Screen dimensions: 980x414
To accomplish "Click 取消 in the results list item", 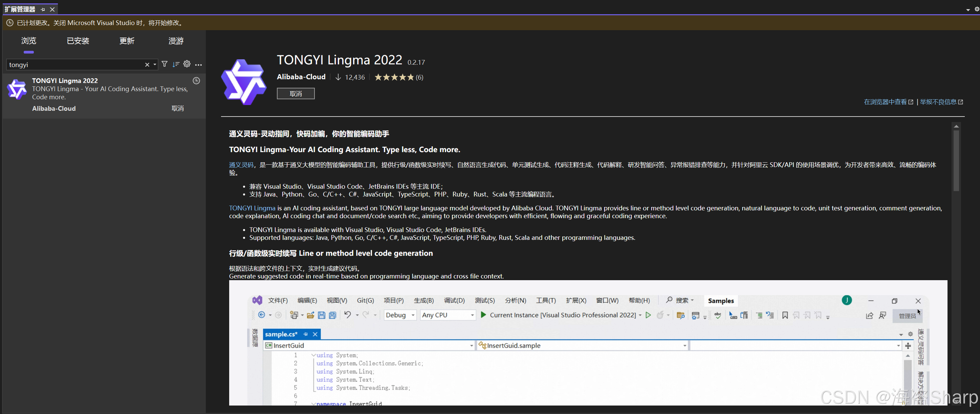I will tap(178, 108).
